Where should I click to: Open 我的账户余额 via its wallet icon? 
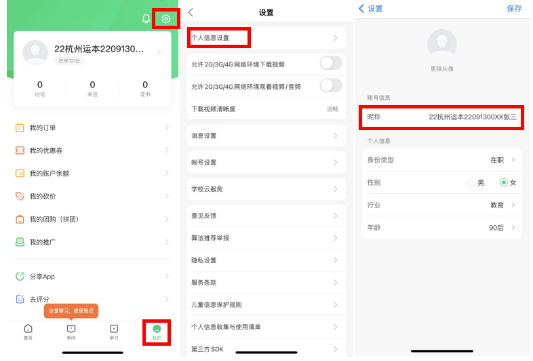pyautogui.click(x=20, y=173)
